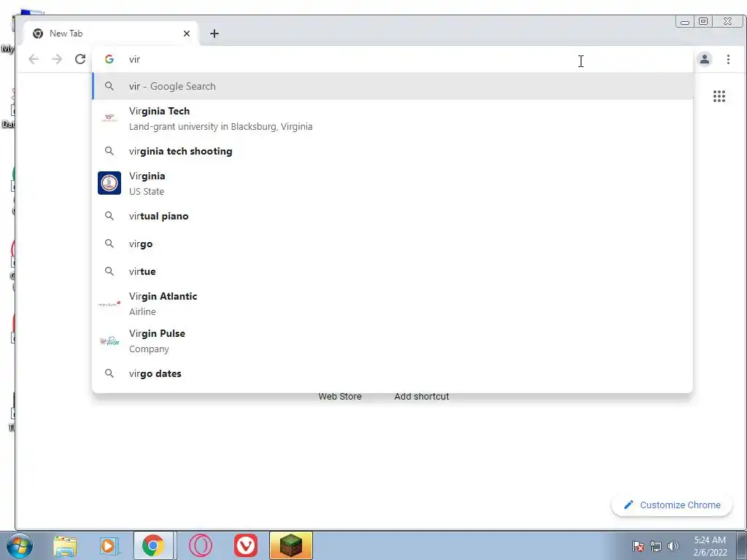Choose 'virginia tech shooting' suggestion
This screenshot has height=560, width=747.
coord(392,151)
